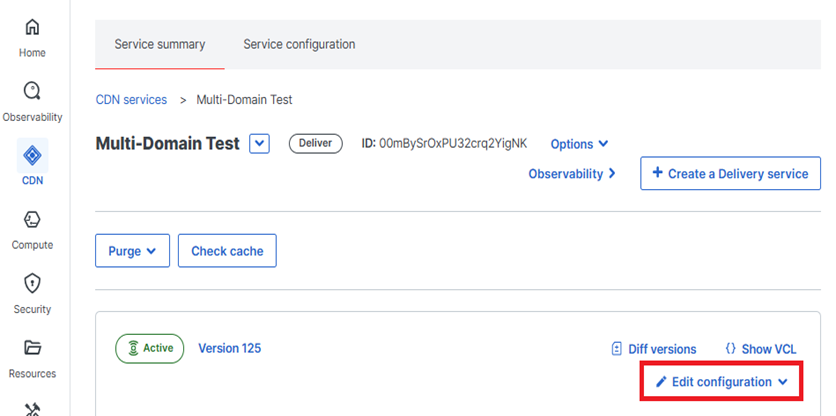Open the Compute sidebar icon
Image resolution: width=836 pixels, height=416 pixels.
32,220
